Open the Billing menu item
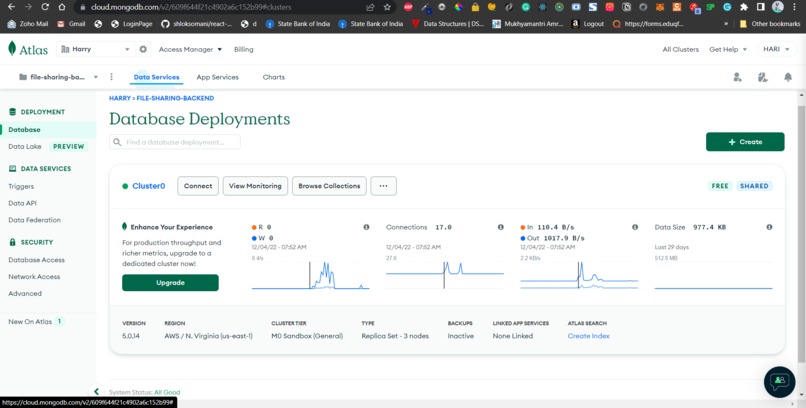Screen dimensions: 806x408 pyautogui.click(x=244, y=49)
